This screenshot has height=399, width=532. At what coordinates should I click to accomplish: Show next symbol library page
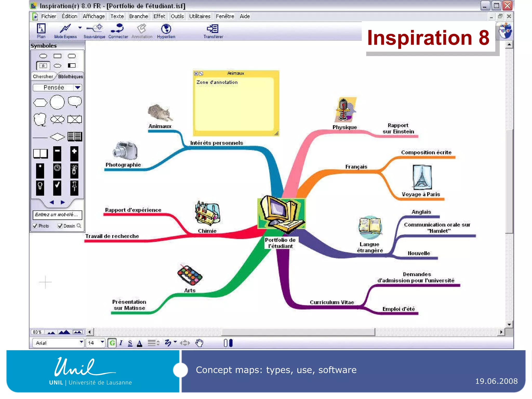[63, 202]
